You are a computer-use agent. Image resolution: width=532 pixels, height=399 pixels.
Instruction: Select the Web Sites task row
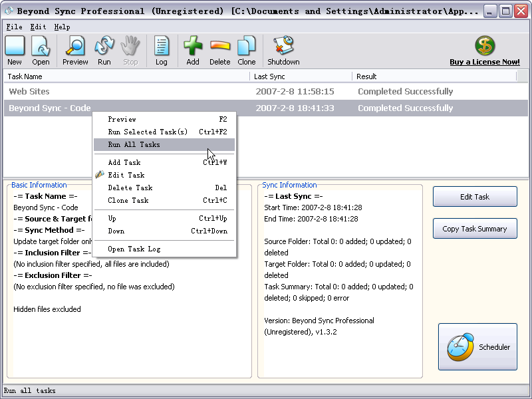(x=265, y=91)
